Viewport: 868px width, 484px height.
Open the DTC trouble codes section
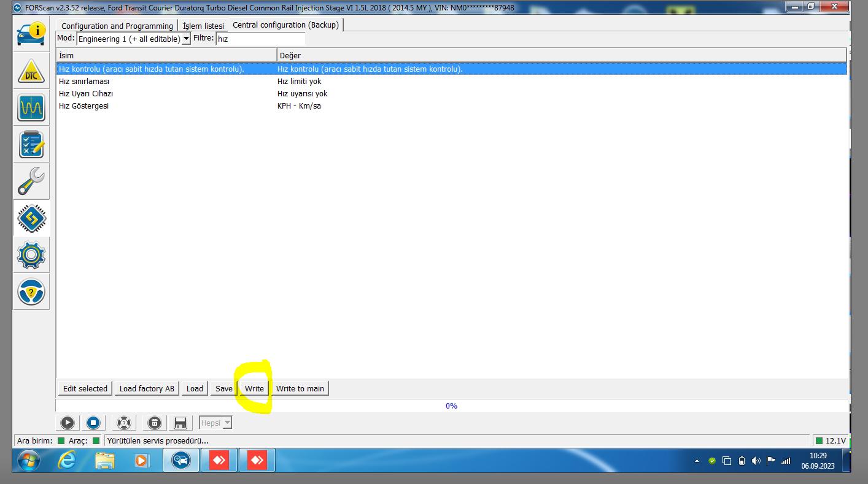coord(31,72)
